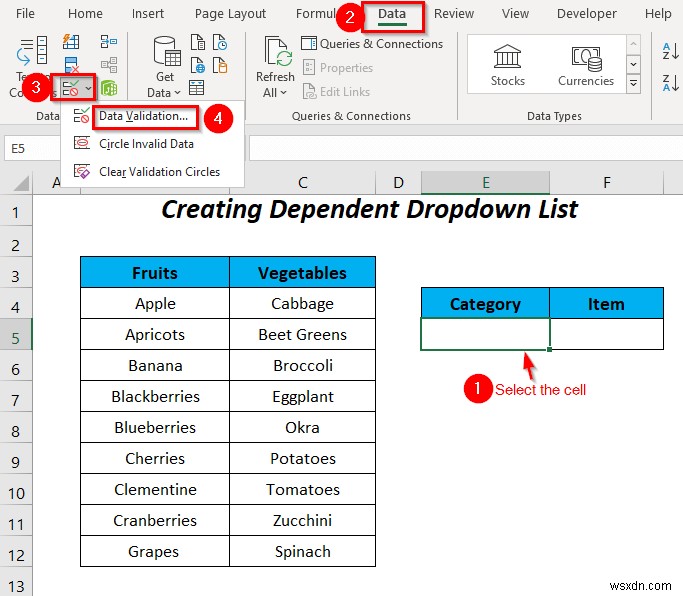This screenshot has height=596, width=683.
Task: Click From Web icon
Action: 198,65
